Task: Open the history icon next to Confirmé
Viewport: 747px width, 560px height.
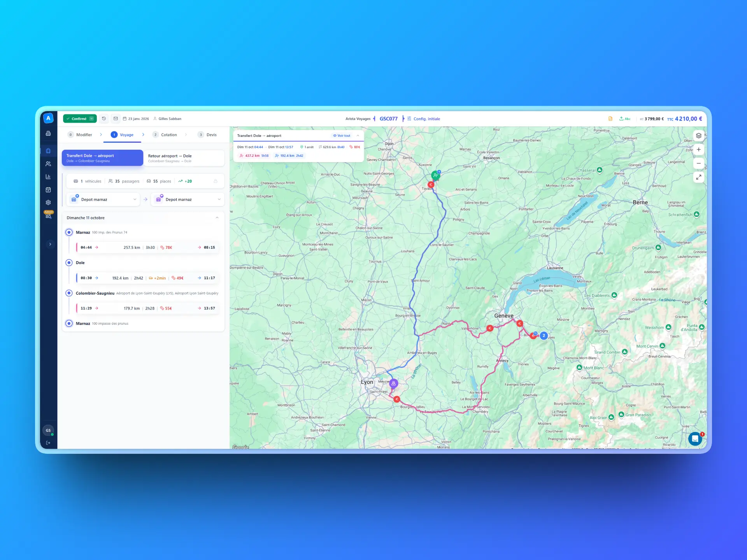Action: [103, 119]
